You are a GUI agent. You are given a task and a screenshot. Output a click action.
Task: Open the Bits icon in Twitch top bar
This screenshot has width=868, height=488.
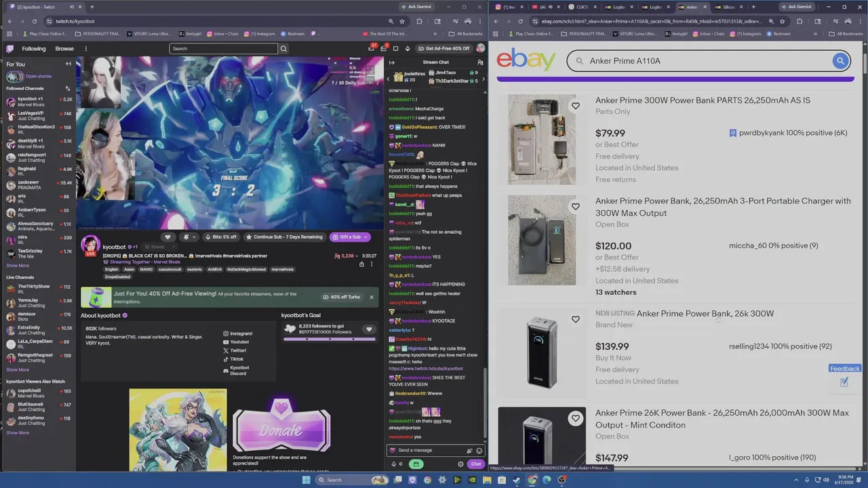coord(407,48)
